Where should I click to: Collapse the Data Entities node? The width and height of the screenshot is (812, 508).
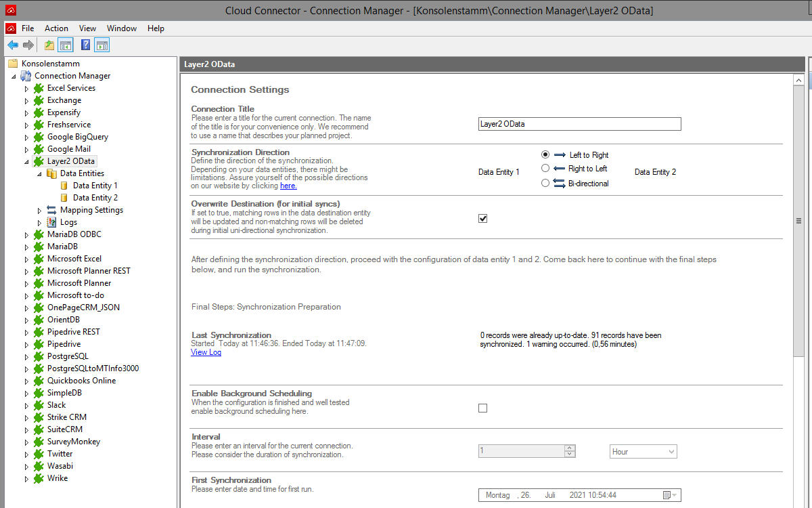(x=40, y=174)
